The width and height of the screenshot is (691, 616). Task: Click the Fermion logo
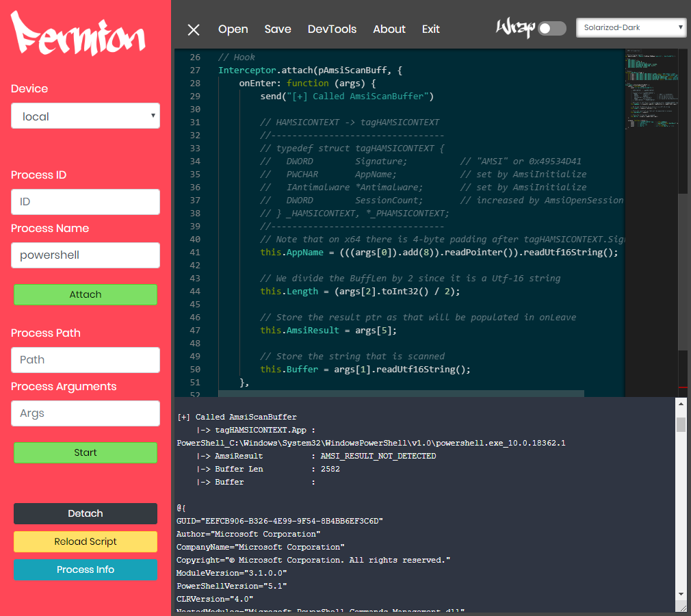click(78, 34)
